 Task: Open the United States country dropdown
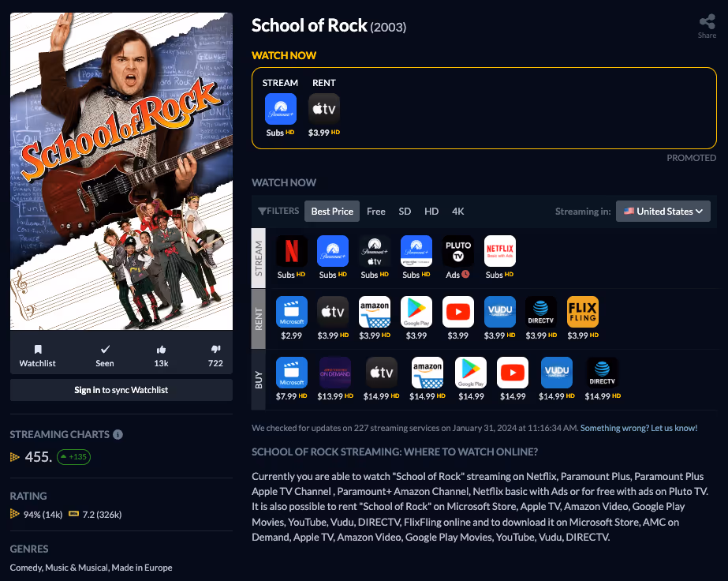coord(663,211)
